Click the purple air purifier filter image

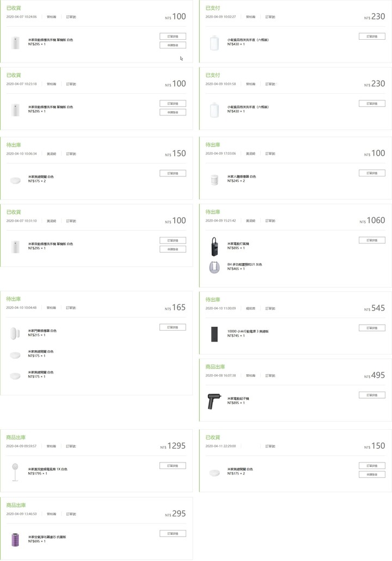click(15, 540)
